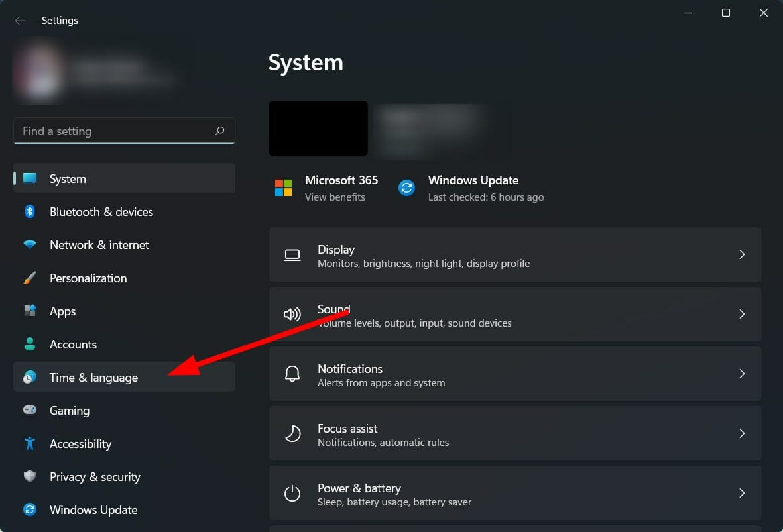The height and width of the screenshot is (532, 783).
Task: Click the Time & language clock icon
Action: coord(30,376)
